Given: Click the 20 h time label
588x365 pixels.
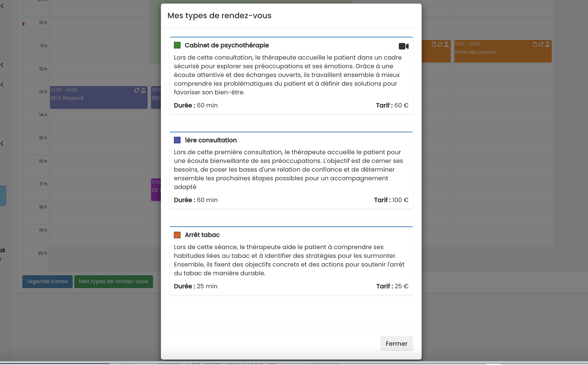Looking at the screenshot, I should click(42, 253).
